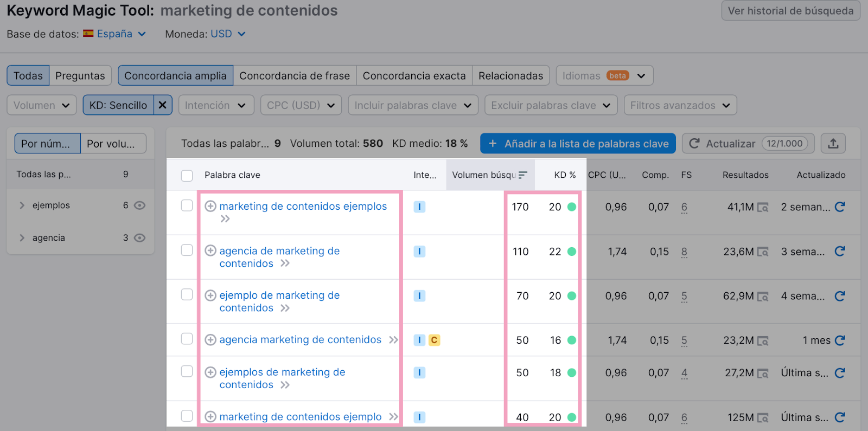Open double-arrow for agencia marketing de contenidos

click(x=393, y=340)
